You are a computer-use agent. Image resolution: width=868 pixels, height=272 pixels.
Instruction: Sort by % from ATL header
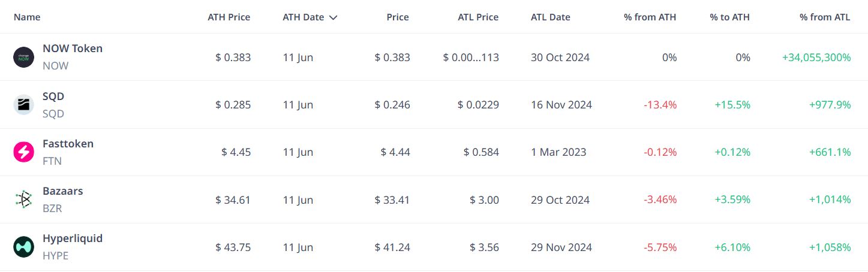point(825,17)
